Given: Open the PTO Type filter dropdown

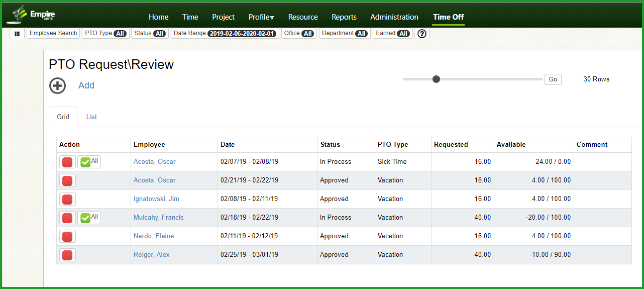Looking at the screenshot, I should [105, 33].
